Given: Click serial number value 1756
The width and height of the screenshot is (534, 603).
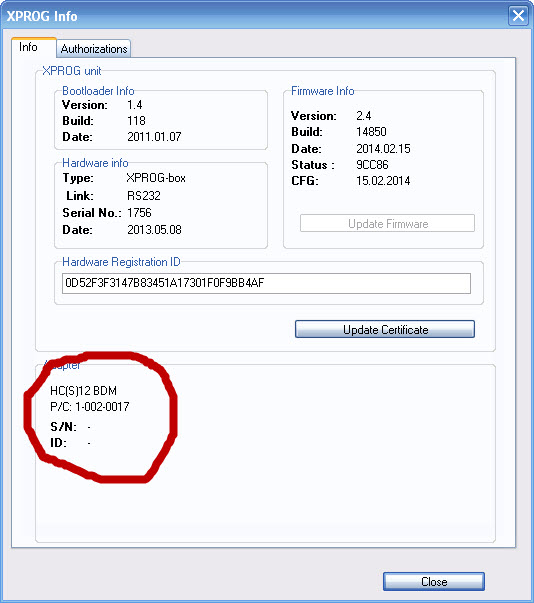Looking at the screenshot, I should click(x=139, y=213).
